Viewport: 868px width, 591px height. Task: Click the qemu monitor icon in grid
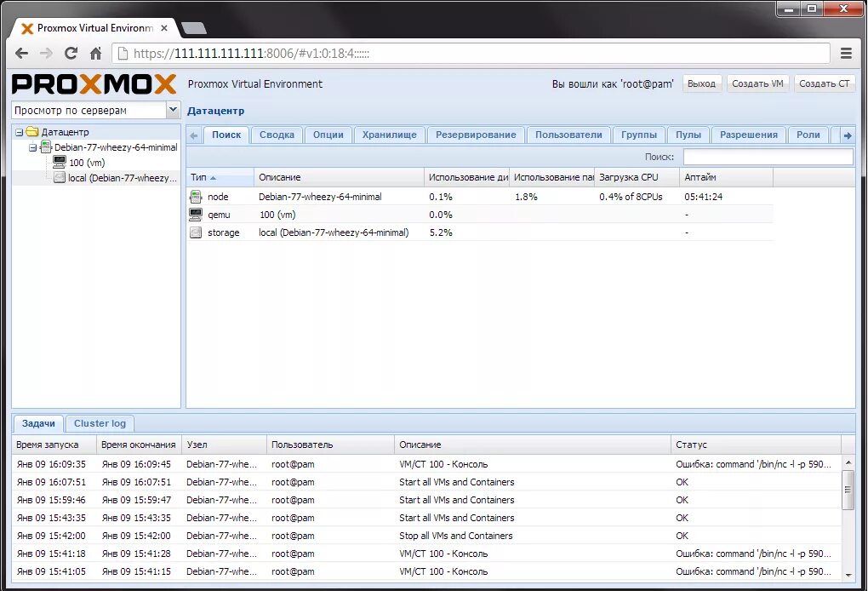click(x=196, y=215)
